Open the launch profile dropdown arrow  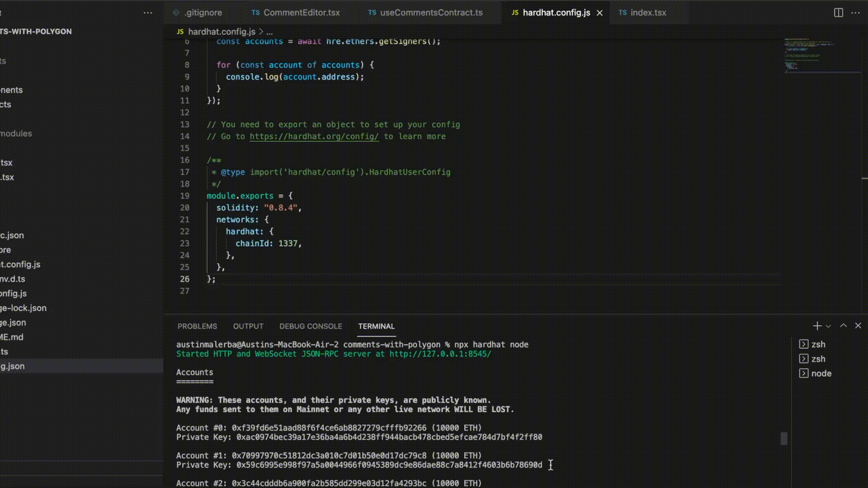pyautogui.click(x=828, y=326)
